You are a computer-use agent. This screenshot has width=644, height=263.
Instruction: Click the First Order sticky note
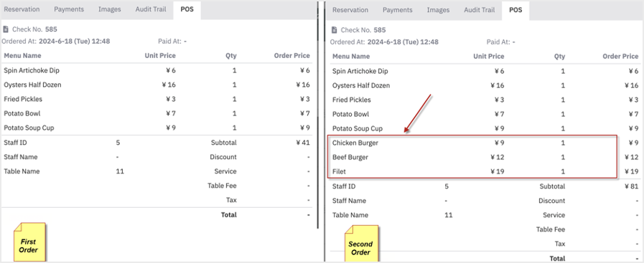tap(29, 242)
